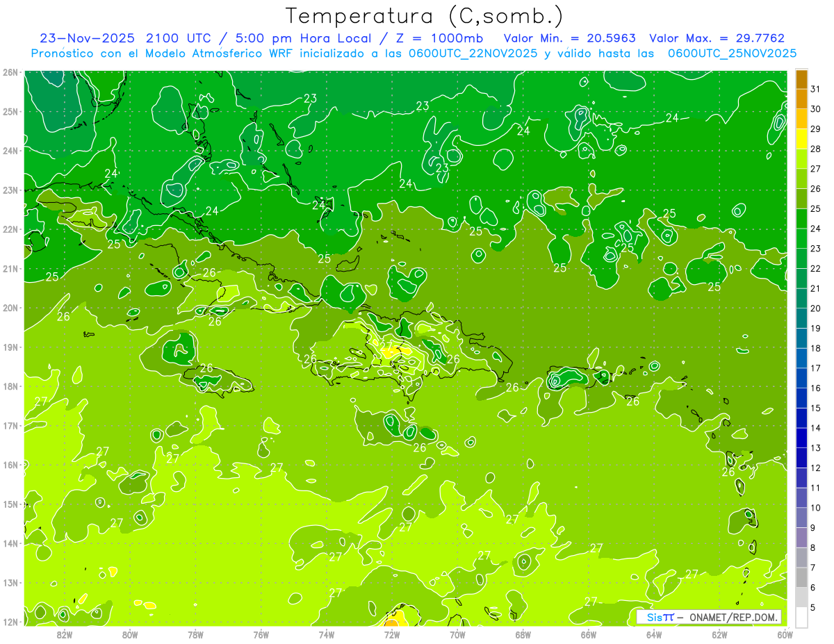Select the amber legend swatch between 29 and 30
This screenshot has width=834, height=644.
pos(801,119)
